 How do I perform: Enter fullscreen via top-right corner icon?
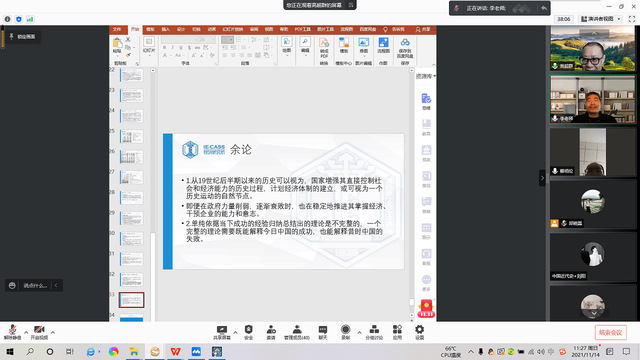click(x=632, y=19)
